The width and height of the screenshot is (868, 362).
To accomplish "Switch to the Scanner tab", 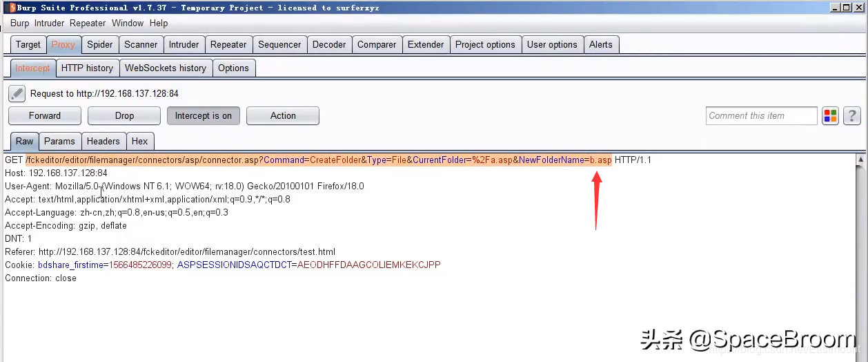I will 141,44.
